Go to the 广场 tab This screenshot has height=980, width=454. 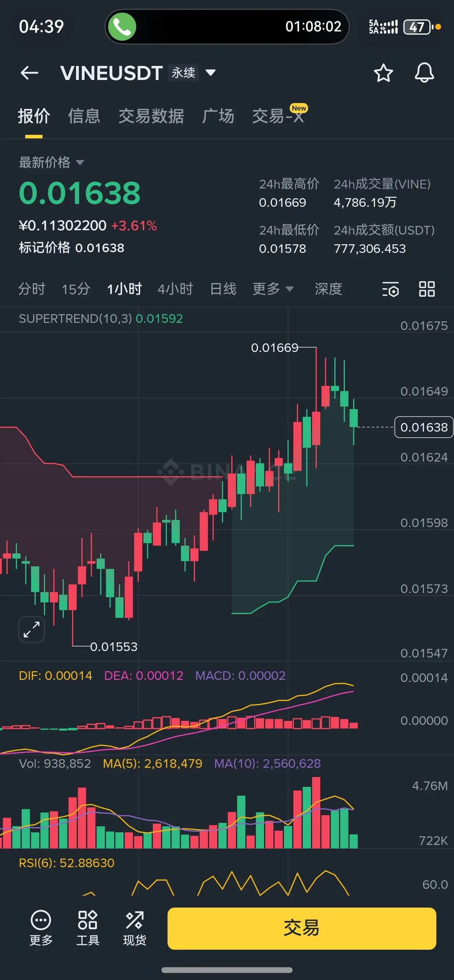tap(218, 116)
